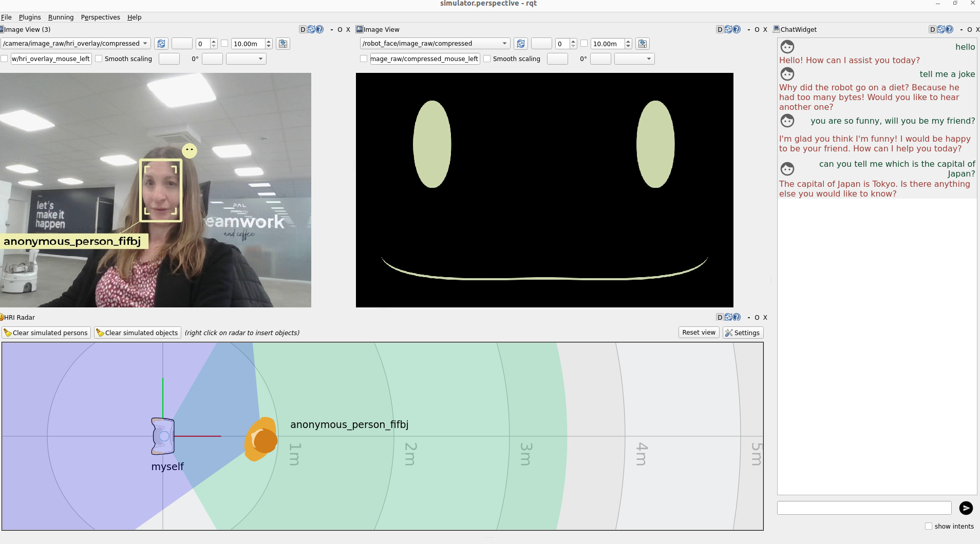Reload the HRI Radar plugin
This screenshot has width=980, height=544.
[x=728, y=318]
